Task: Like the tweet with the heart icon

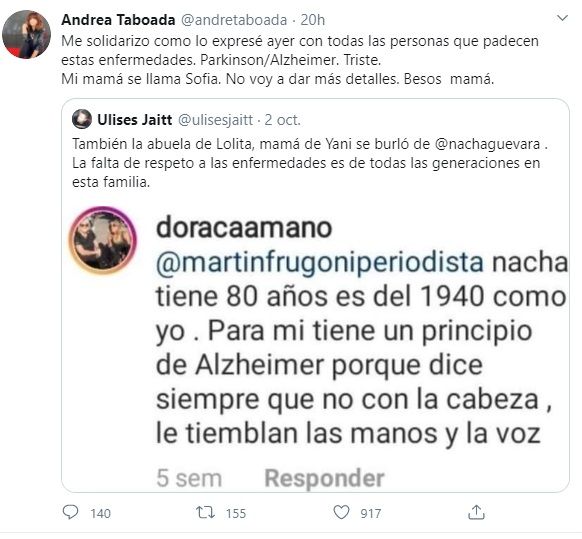Action: click(x=341, y=512)
